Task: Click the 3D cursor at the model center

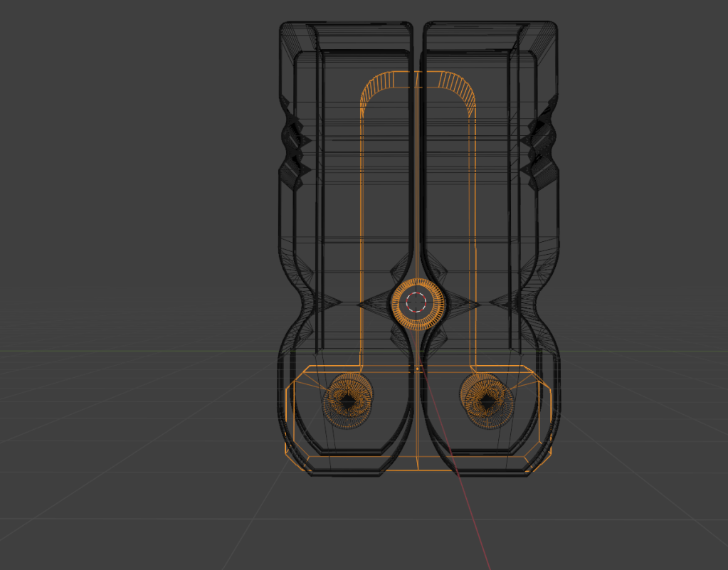Action: coord(418,302)
